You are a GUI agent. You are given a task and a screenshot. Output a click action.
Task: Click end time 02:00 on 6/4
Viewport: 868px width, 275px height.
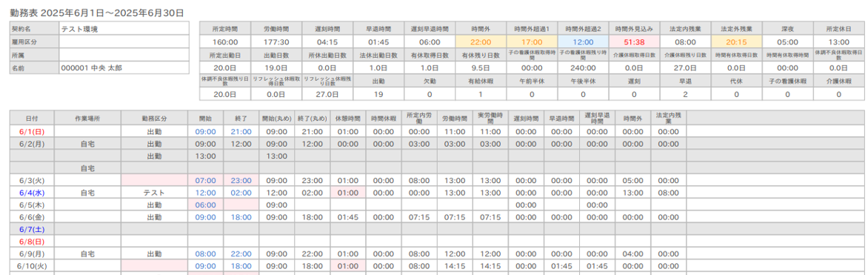(241, 193)
